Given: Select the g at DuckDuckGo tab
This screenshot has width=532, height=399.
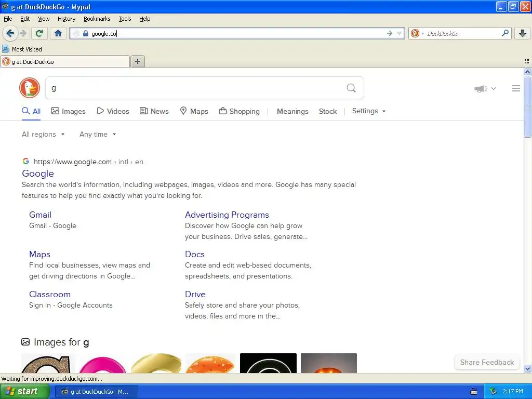Looking at the screenshot, I should pos(65,61).
